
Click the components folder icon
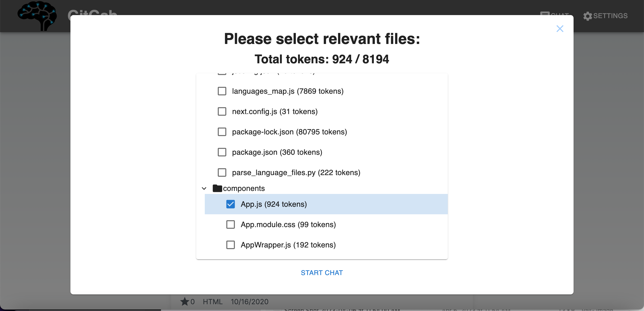[217, 188]
